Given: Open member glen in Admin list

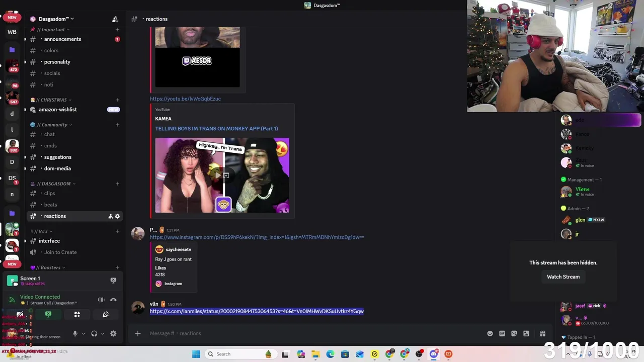Looking at the screenshot, I should pos(580,220).
